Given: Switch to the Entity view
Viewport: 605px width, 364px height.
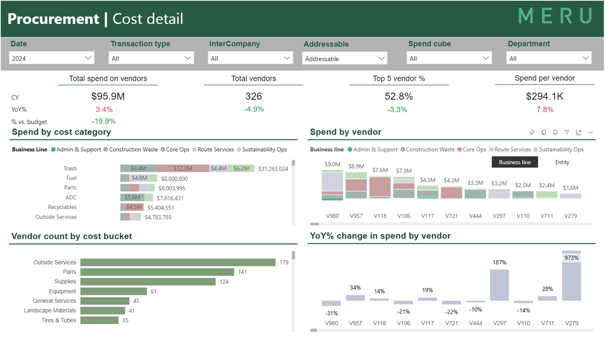Looking at the screenshot, I should coord(562,162).
